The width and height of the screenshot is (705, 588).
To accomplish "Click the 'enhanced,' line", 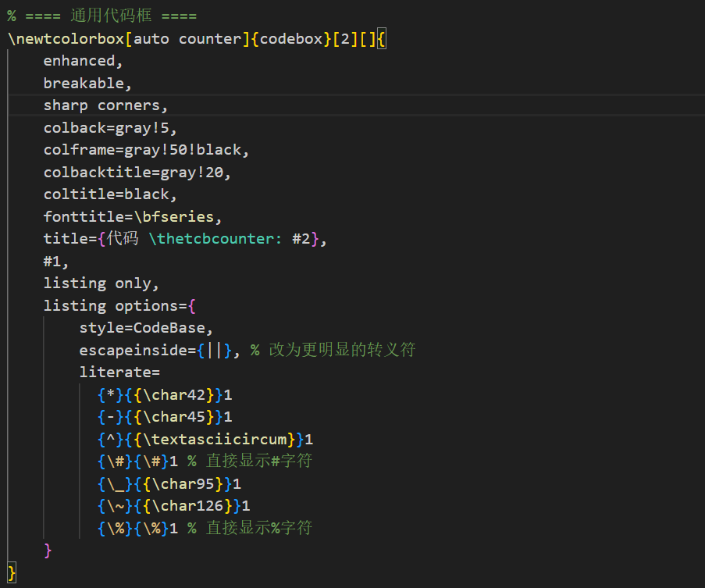I will tap(84, 61).
